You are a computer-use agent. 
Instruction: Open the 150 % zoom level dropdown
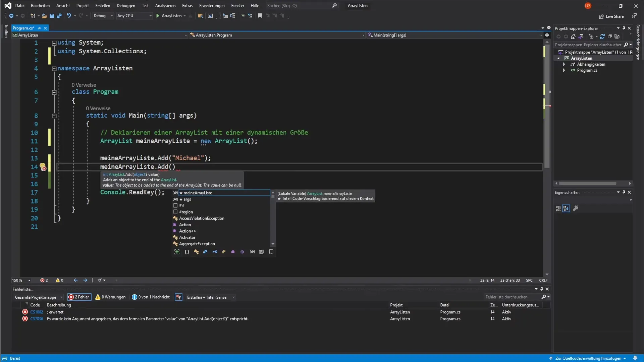coord(21,280)
